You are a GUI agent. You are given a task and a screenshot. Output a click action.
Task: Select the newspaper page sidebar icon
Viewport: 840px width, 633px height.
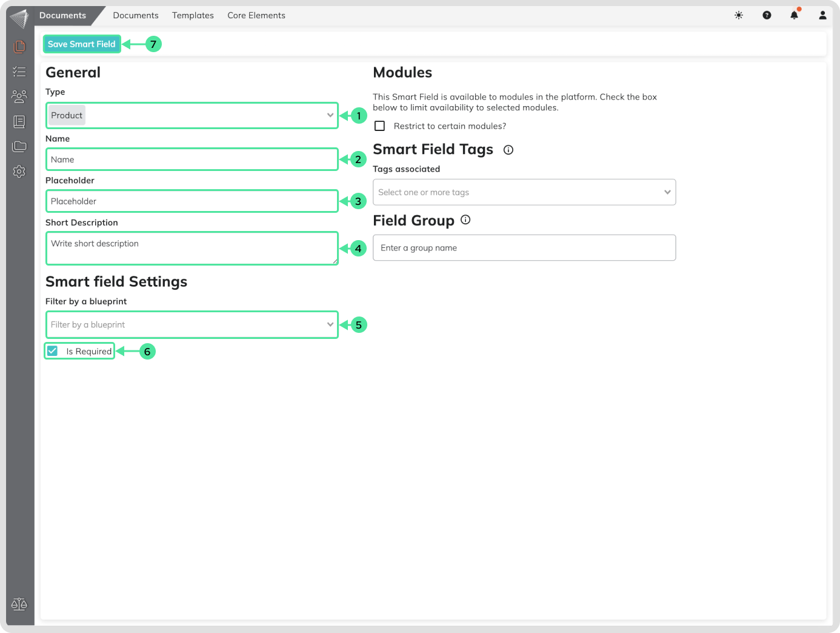click(19, 122)
